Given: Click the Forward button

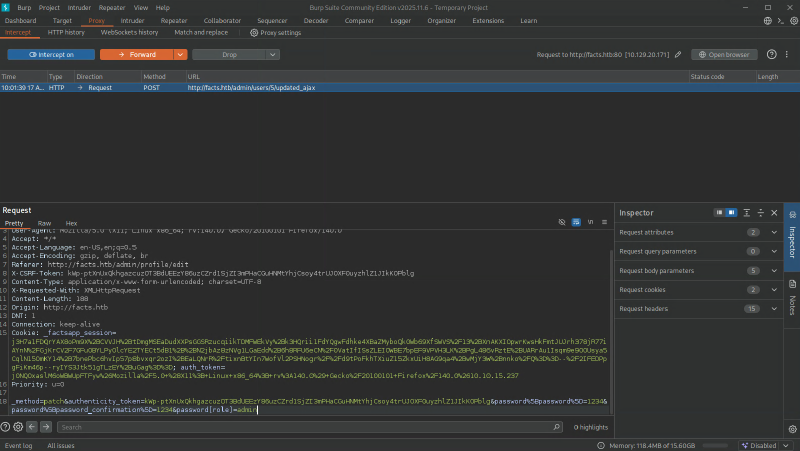Looking at the screenshot, I should pyautogui.click(x=137, y=55).
